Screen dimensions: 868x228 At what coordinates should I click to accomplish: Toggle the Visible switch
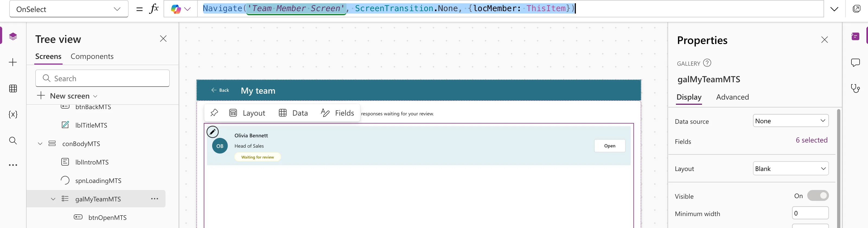tap(818, 196)
